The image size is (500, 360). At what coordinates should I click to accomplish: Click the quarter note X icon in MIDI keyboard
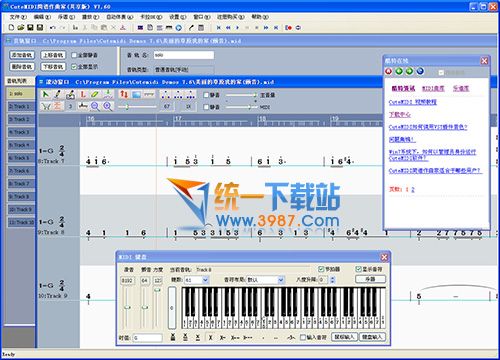(x=210, y=337)
